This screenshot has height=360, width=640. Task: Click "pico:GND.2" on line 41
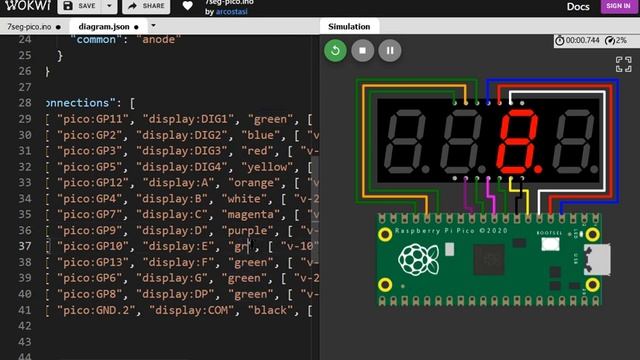[x=96, y=310]
